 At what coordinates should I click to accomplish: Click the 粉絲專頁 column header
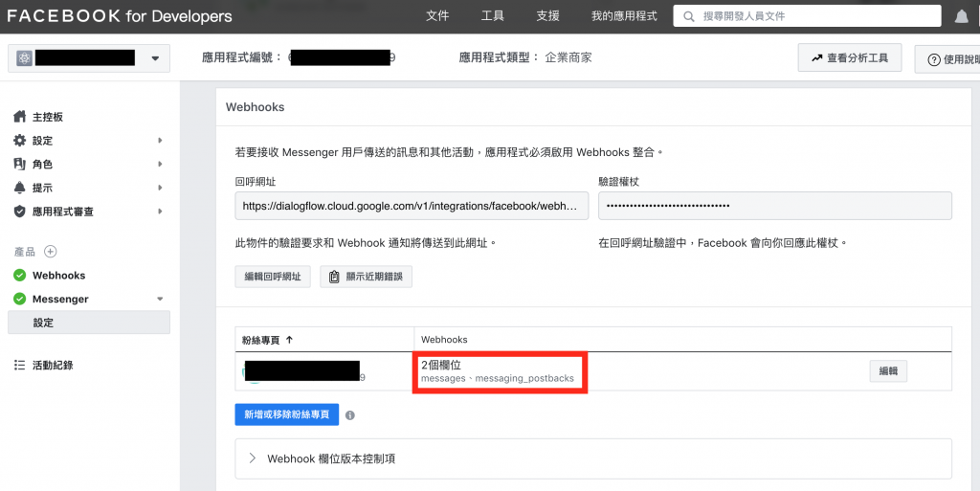click(x=261, y=340)
